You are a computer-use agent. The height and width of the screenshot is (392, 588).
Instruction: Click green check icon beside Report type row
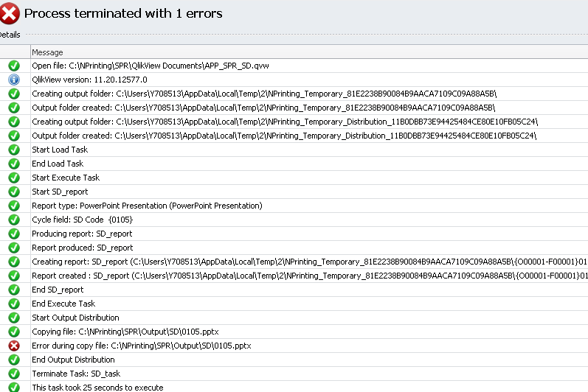pos(14,206)
